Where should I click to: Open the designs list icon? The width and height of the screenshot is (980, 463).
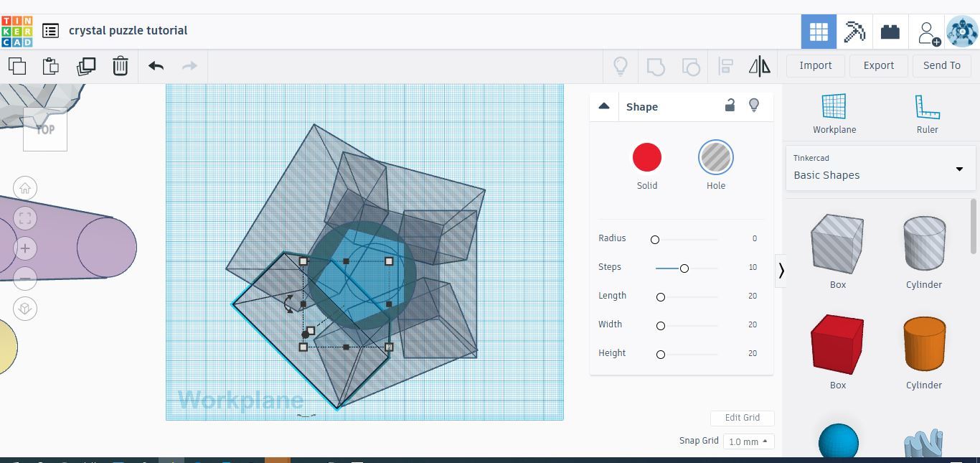coord(50,31)
